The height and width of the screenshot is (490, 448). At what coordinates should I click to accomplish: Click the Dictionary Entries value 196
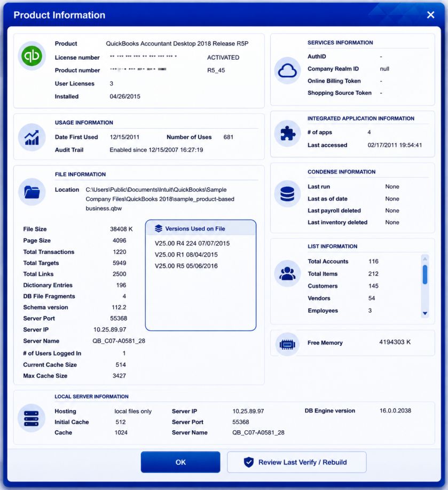click(x=121, y=286)
